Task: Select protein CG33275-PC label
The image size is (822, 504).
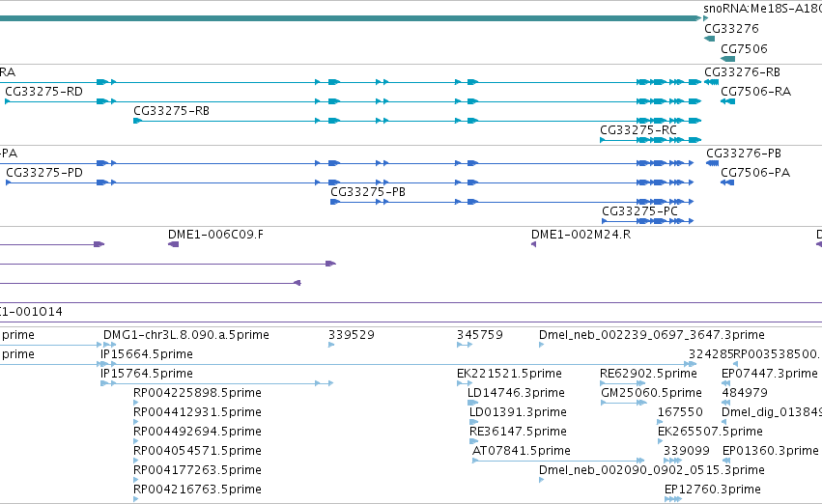Action: [x=639, y=211]
